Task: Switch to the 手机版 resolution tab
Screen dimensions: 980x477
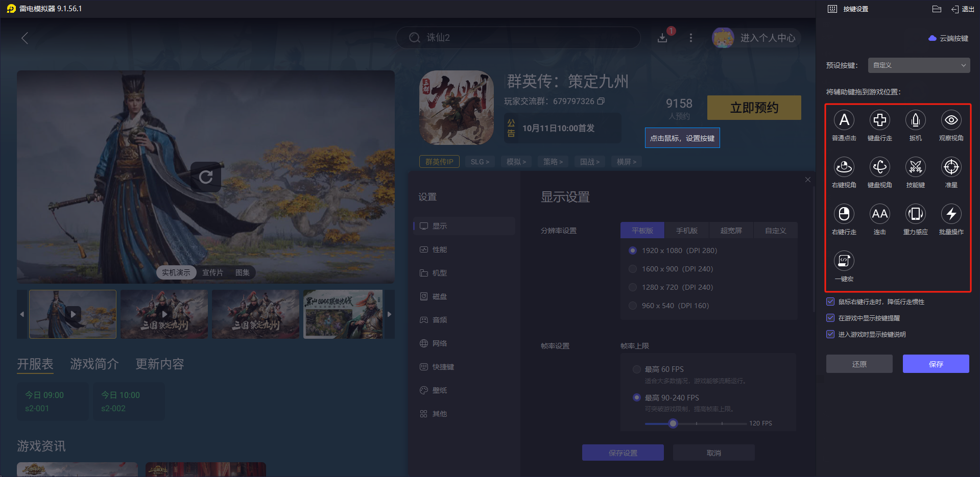Action: (686, 230)
